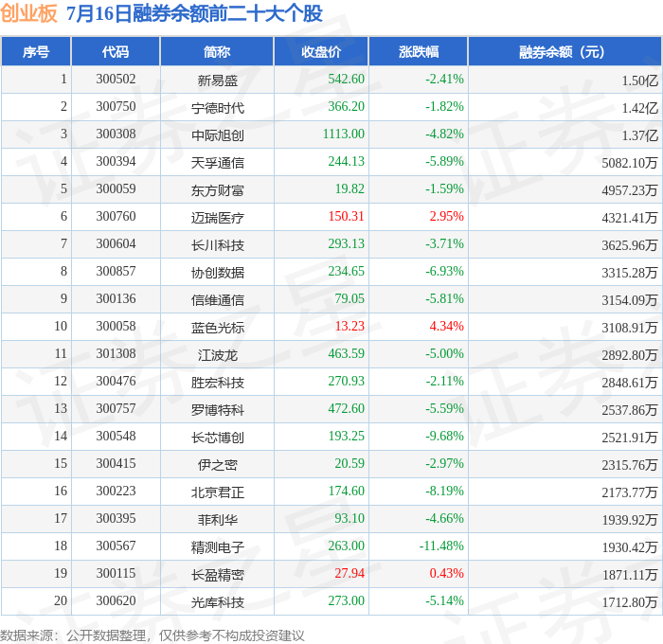Click the 简称 column header
The image size is (663, 644).
(217, 51)
